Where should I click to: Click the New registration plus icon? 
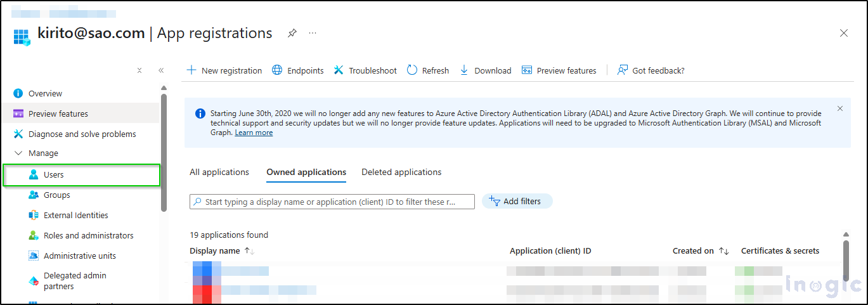(x=191, y=70)
